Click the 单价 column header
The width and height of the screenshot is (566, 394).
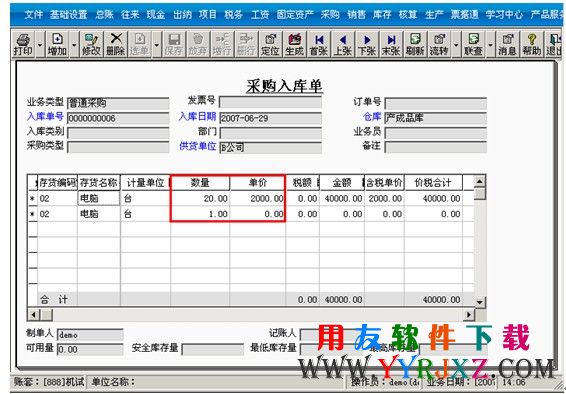coord(257,183)
